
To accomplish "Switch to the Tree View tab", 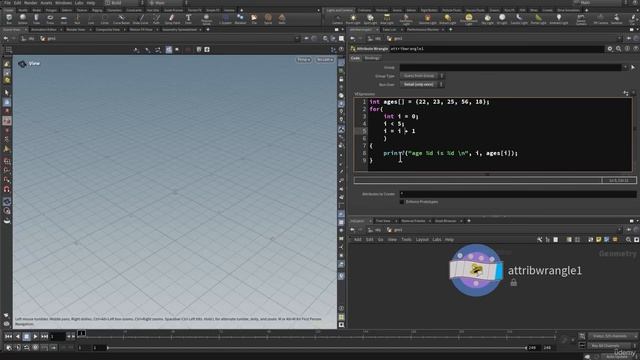I will tap(383, 221).
